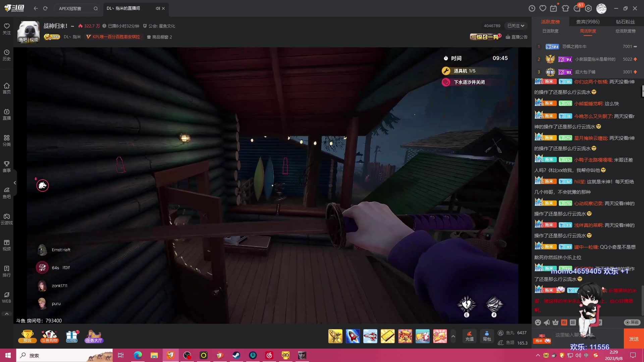Image resolution: width=644 pixels, height=362 pixels.
Task: Switch to the 活跃度榜 tab
Action: pyautogui.click(x=550, y=22)
